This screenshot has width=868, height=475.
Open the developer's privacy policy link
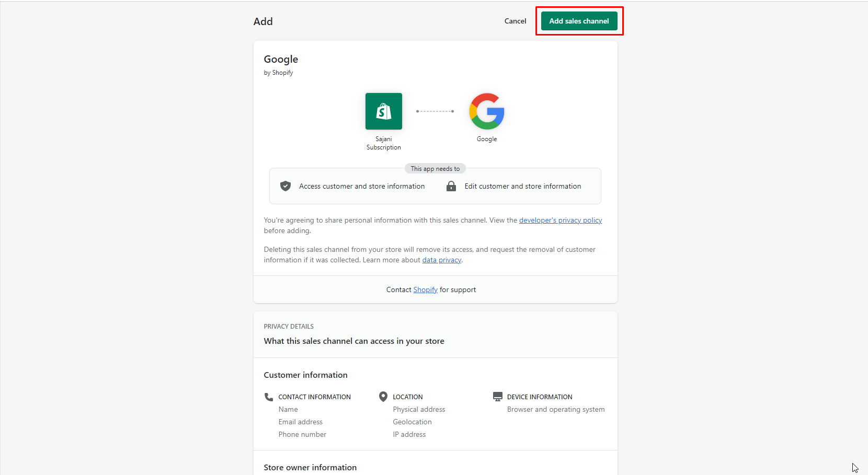pos(561,220)
